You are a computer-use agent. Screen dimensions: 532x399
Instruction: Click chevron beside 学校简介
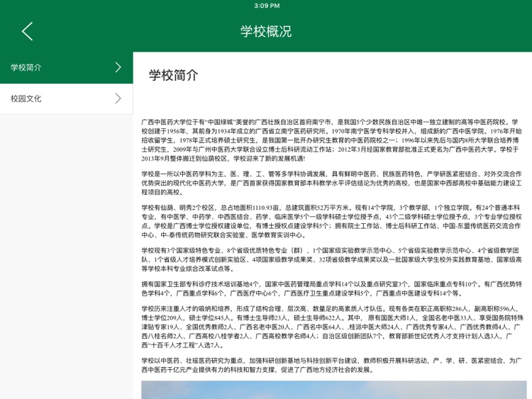coord(118,67)
